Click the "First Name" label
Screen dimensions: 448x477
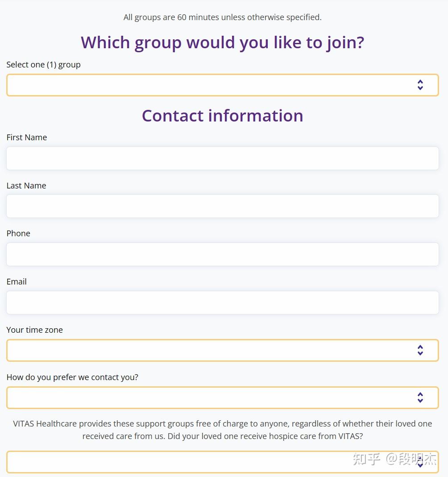pyautogui.click(x=27, y=138)
